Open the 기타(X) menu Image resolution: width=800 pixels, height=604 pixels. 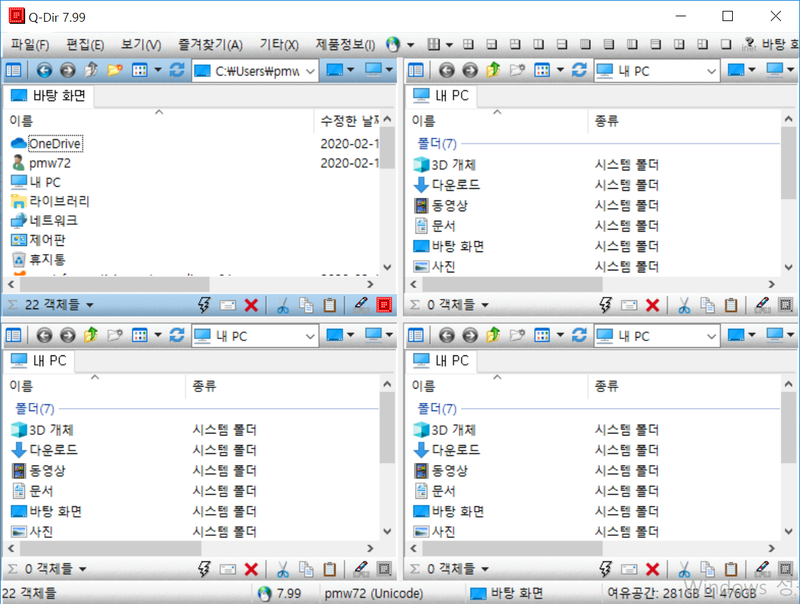pos(279,45)
